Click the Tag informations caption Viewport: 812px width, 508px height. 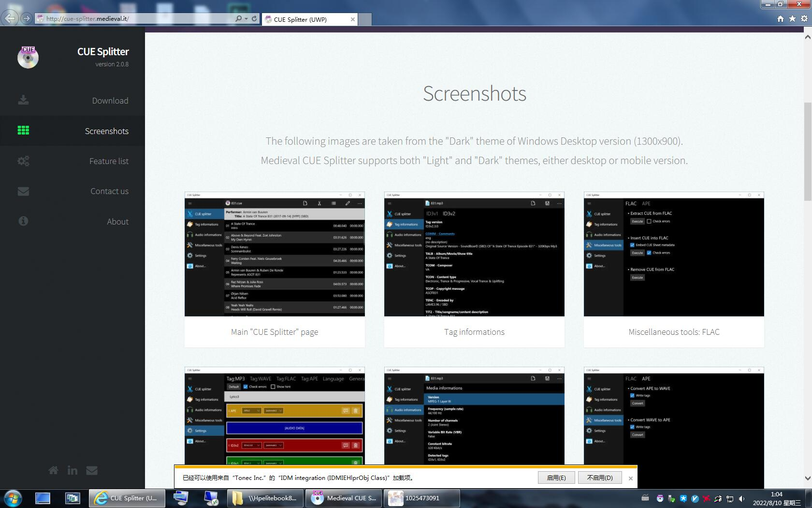click(x=474, y=332)
